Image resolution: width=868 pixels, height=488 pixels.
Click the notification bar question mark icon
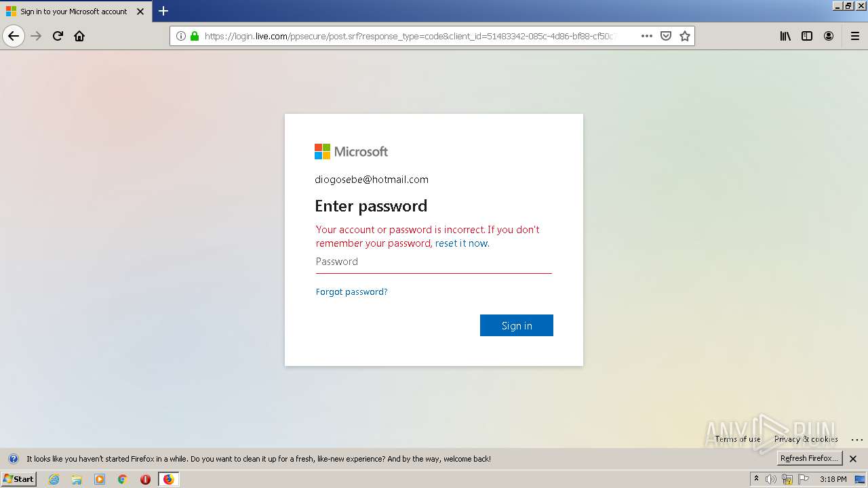point(13,459)
